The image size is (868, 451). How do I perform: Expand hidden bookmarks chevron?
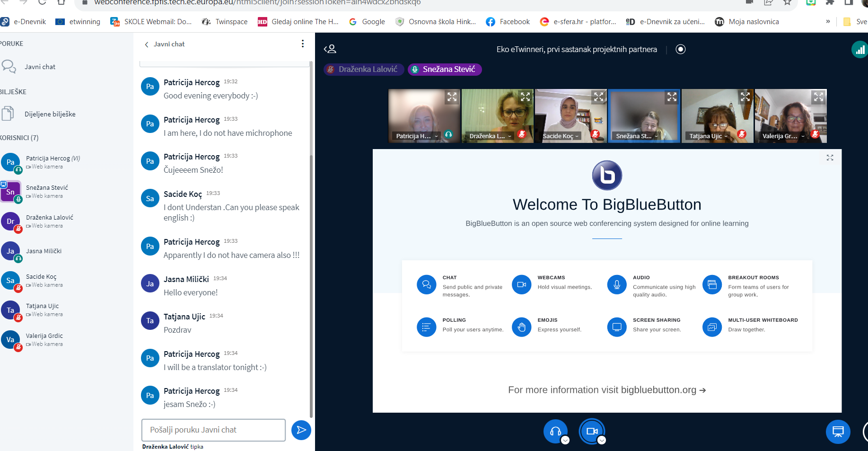[x=828, y=21]
